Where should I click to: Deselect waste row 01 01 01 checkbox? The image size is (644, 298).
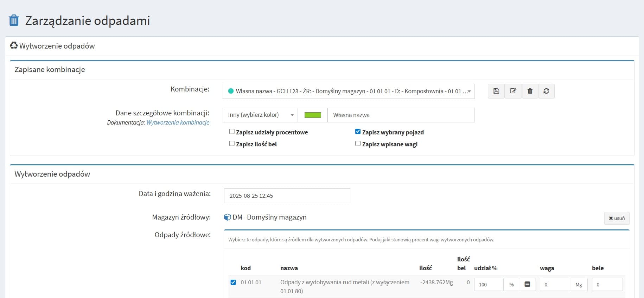click(x=233, y=282)
